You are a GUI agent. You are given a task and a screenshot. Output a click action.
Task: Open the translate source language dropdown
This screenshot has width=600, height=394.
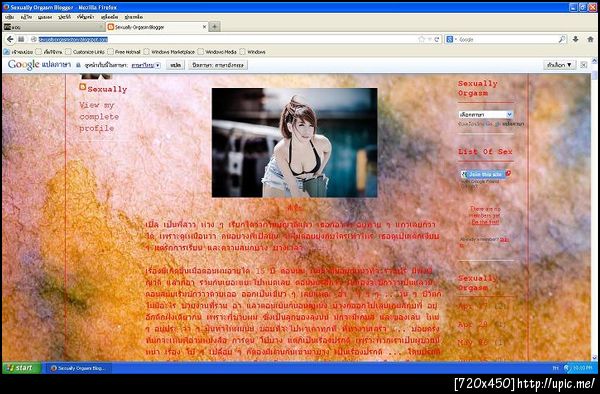146,65
